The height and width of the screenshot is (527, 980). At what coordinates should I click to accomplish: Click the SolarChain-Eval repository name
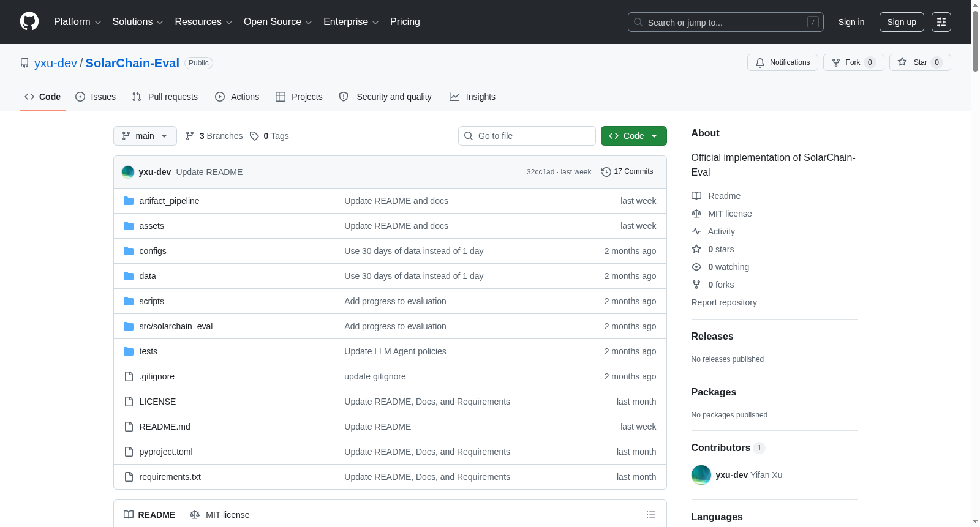pyautogui.click(x=132, y=63)
